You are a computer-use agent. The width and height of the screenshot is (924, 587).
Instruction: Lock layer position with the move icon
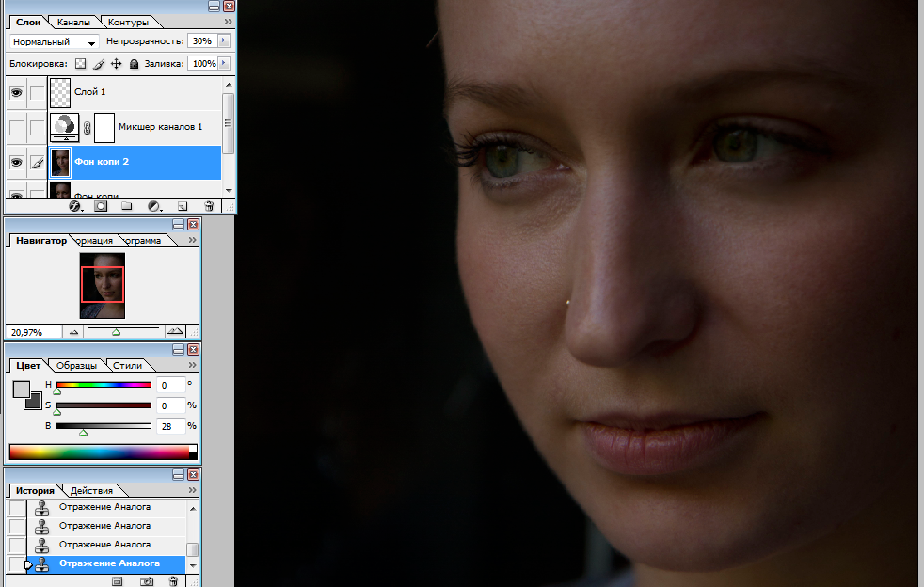(116, 64)
